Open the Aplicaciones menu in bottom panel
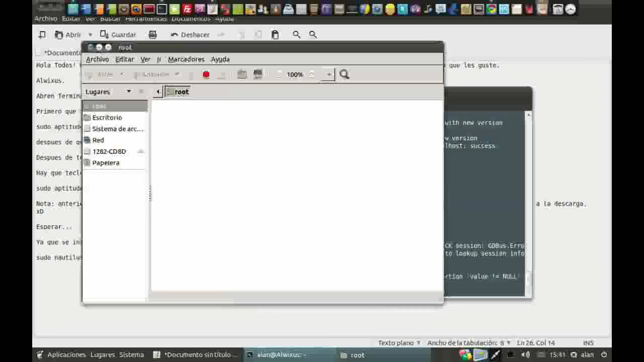The image size is (644, 362). [61, 354]
